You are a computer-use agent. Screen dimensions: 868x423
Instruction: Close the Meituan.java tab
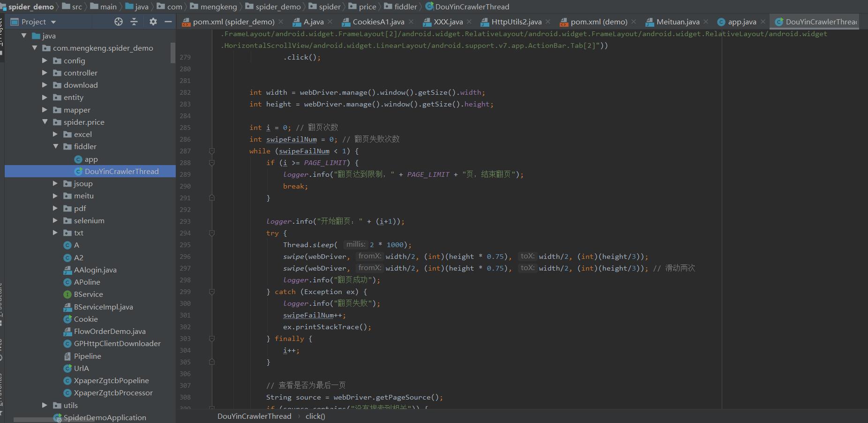(706, 22)
